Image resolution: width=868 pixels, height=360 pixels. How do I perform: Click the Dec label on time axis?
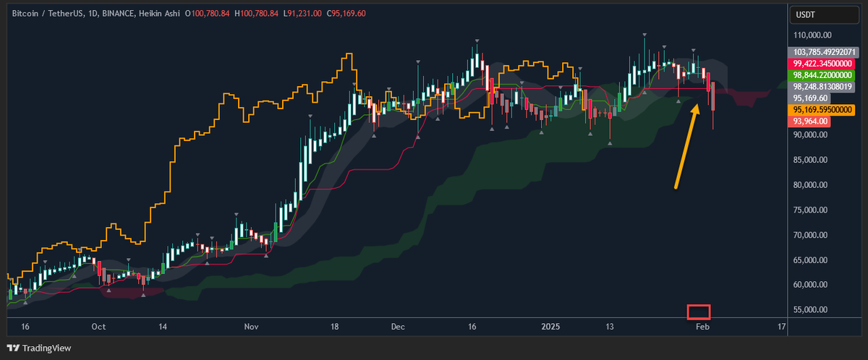tap(396, 327)
